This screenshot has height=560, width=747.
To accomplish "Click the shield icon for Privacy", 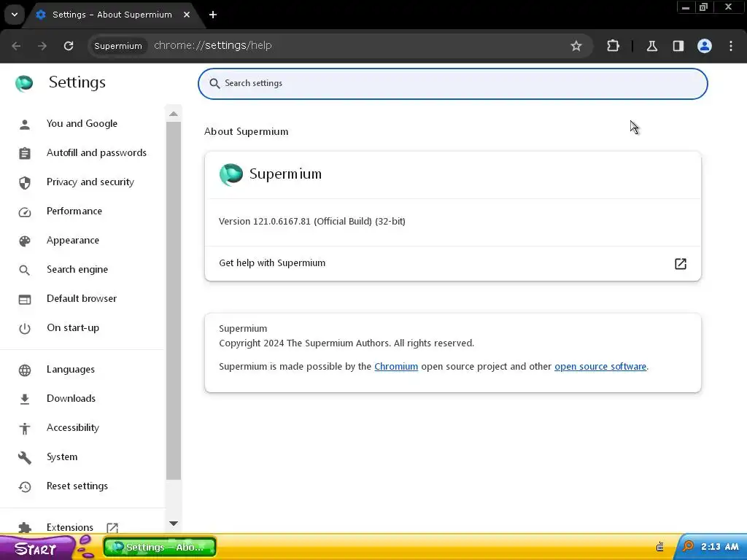I will pyautogui.click(x=25, y=183).
